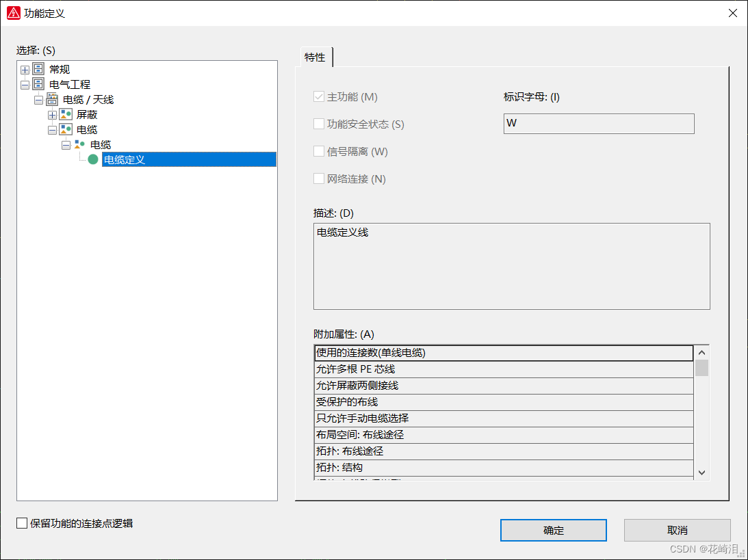
Task: Click the 常规 category icon
Action: pyautogui.click(x=38, y=69)
